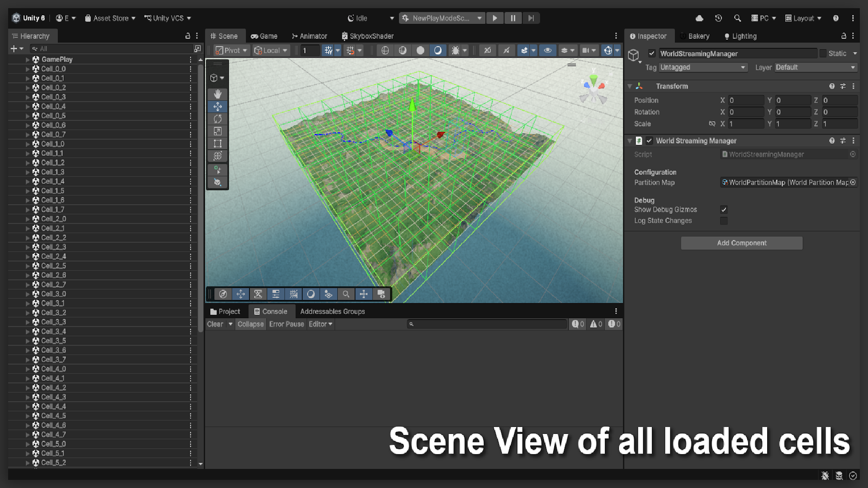
Task: Open the global Search magnifier
Action: [x=737, y=18]
